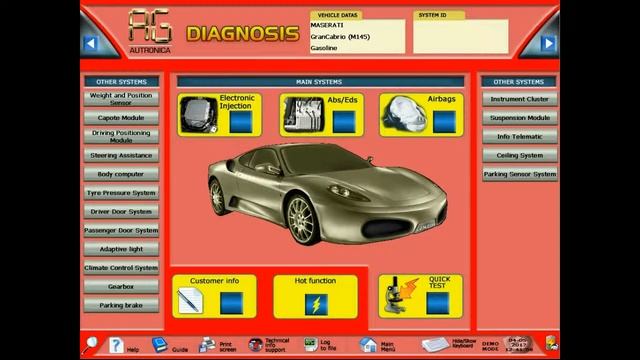Select Parking brake

(x=121, y=305)
